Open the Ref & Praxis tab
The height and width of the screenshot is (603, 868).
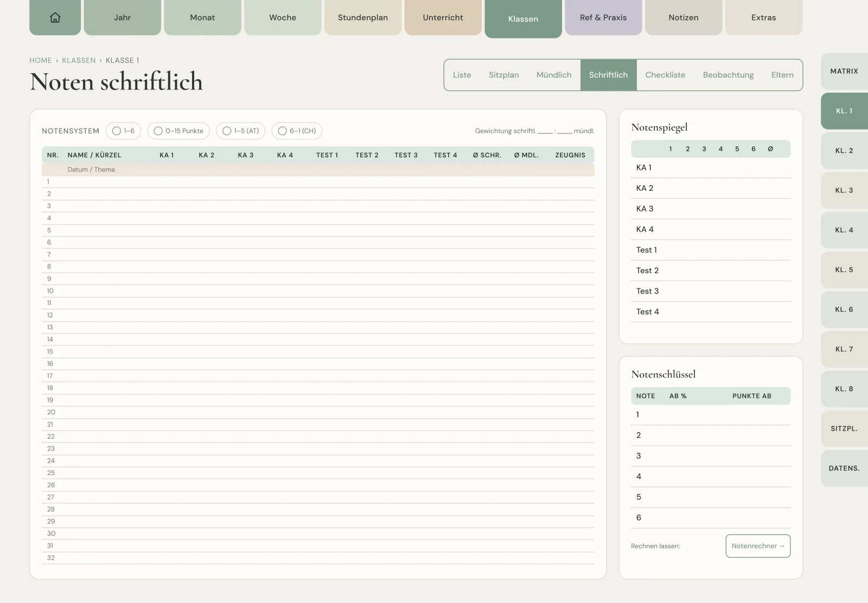[x=603, y=17]
